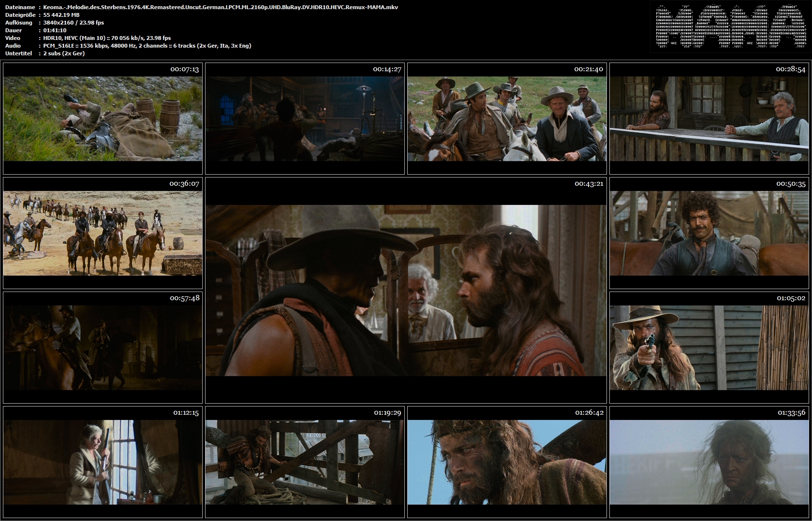The image size is (812, 521).
Task: Select the wooden beams frame at 01:19:29
Action: 305,462
